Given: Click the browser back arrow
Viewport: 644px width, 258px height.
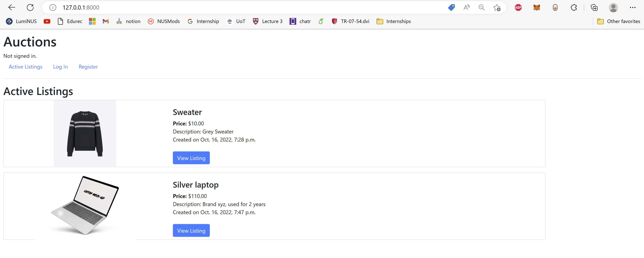Looking at the screenshot, I should (x=12, y=8).
